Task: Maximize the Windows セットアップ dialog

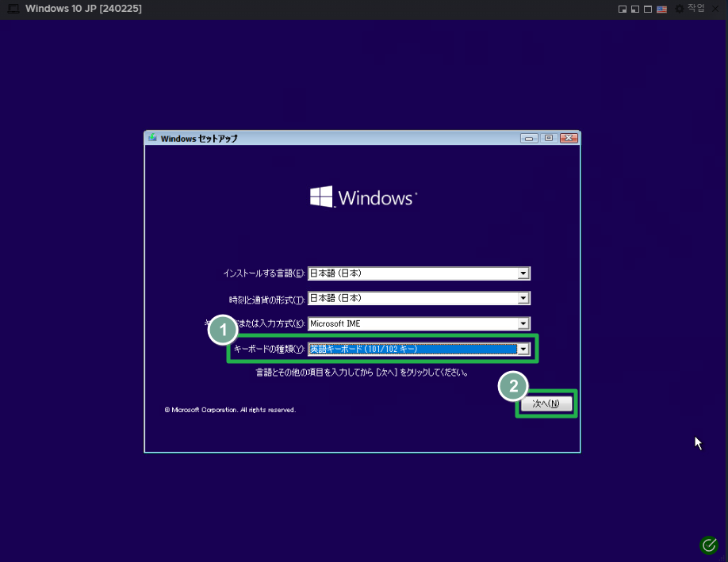Action: [549, 138]
